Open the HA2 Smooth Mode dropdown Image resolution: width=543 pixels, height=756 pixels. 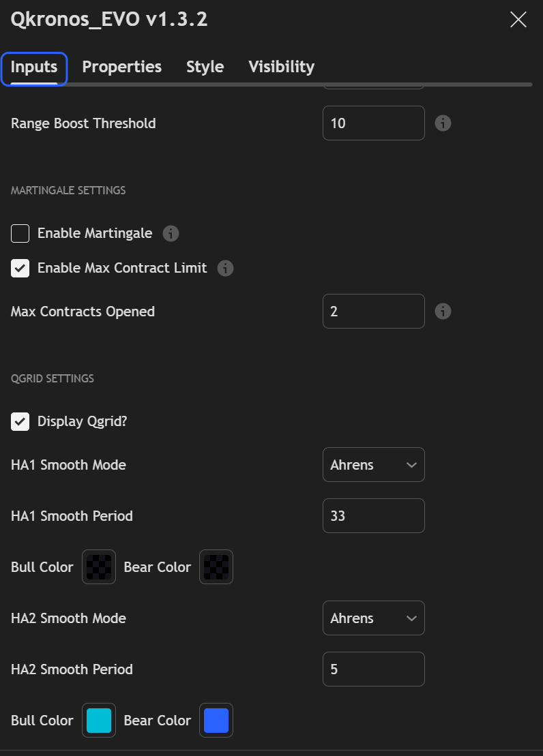(373, 618)
